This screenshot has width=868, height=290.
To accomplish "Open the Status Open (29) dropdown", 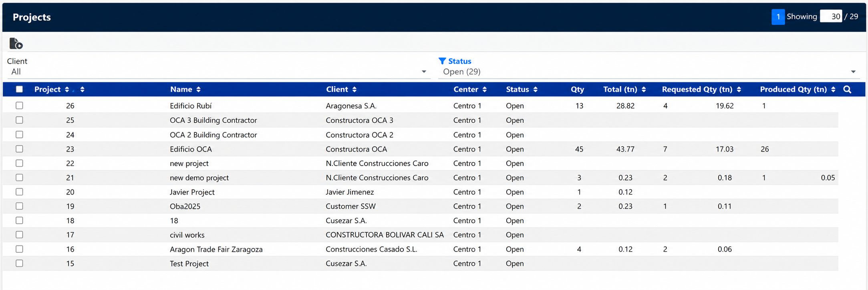I will pos(649,72).
